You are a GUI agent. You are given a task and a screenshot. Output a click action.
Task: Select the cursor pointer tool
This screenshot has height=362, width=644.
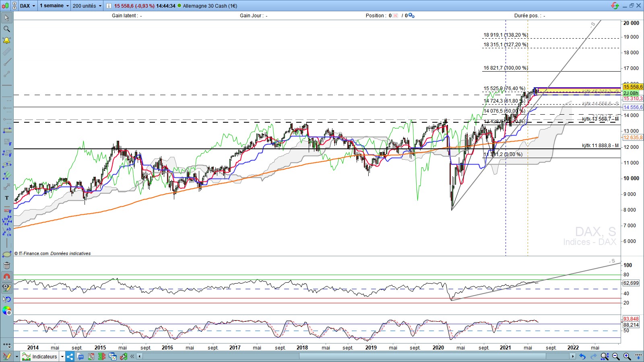tap(7, 18)
